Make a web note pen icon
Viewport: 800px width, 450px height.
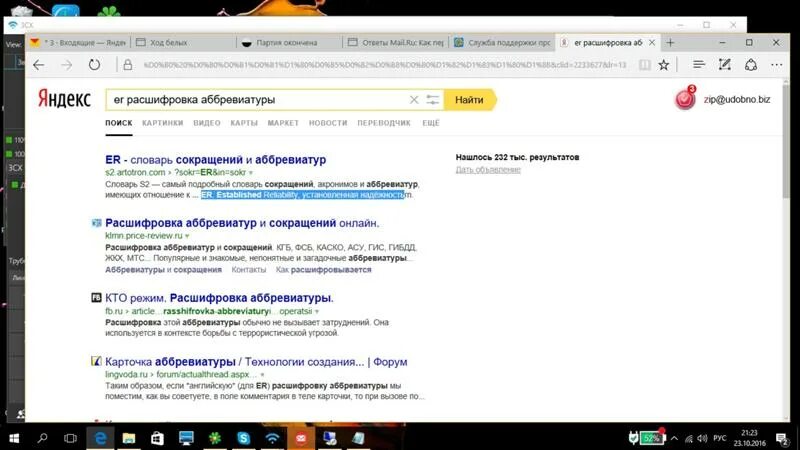724,64
